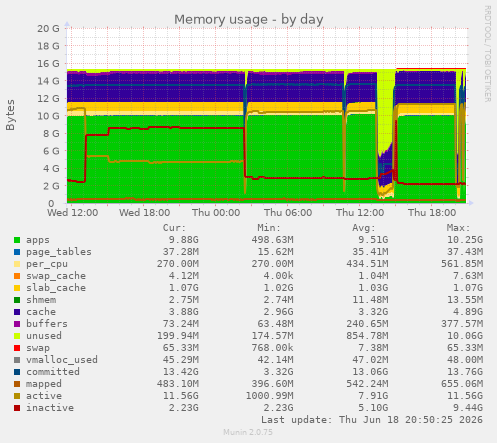Image resolution: width=497 pixels, height=443 pixels.
Task: Click the cache dark blue swatch
Action: coord(17,312)
